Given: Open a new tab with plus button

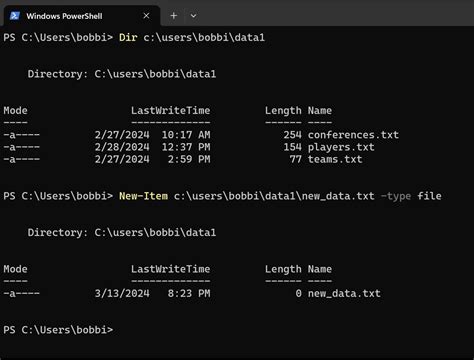Looking at the screenshot, I should point(174,16).
